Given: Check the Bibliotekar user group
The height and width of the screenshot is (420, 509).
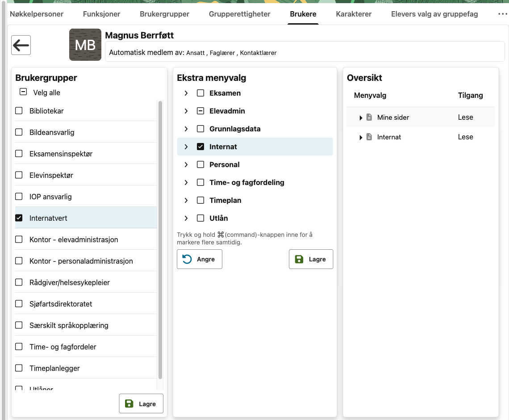Looking at the screenshot, I should coord(19,111).
